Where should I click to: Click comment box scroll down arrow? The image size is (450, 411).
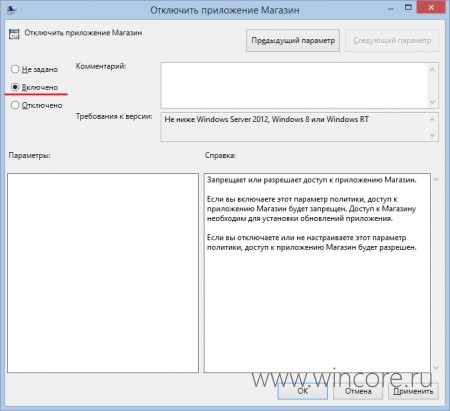tap(432, 102)
